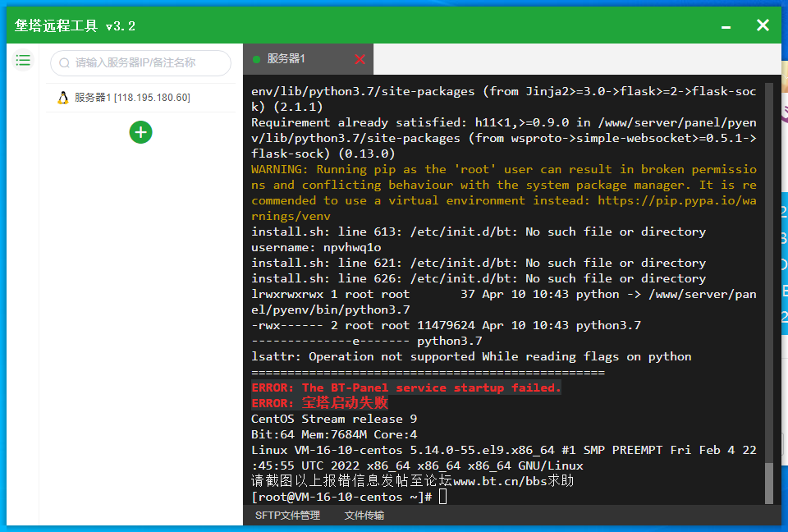
Task: Click the upper track of the terminal scrollbar
Action: click(768, 246)
